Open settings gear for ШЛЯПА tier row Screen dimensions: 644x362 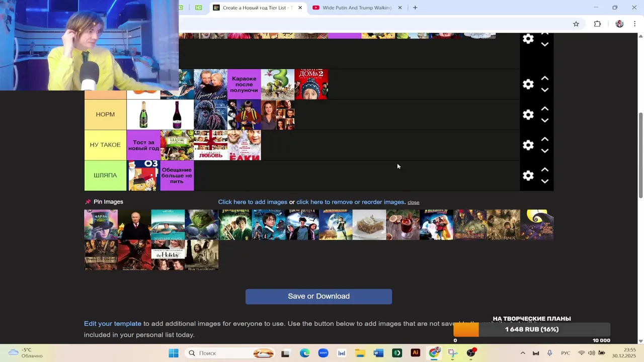pos(528,175)
